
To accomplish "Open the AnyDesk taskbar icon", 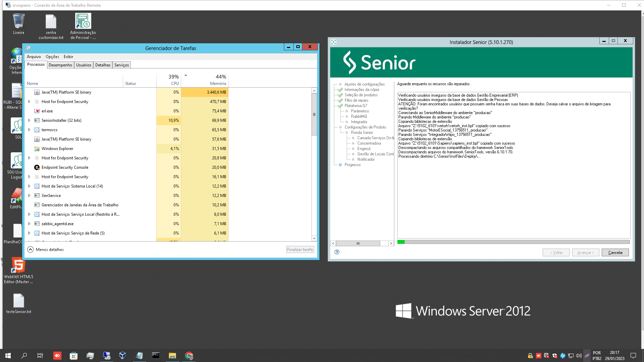I will pos(57,355).
